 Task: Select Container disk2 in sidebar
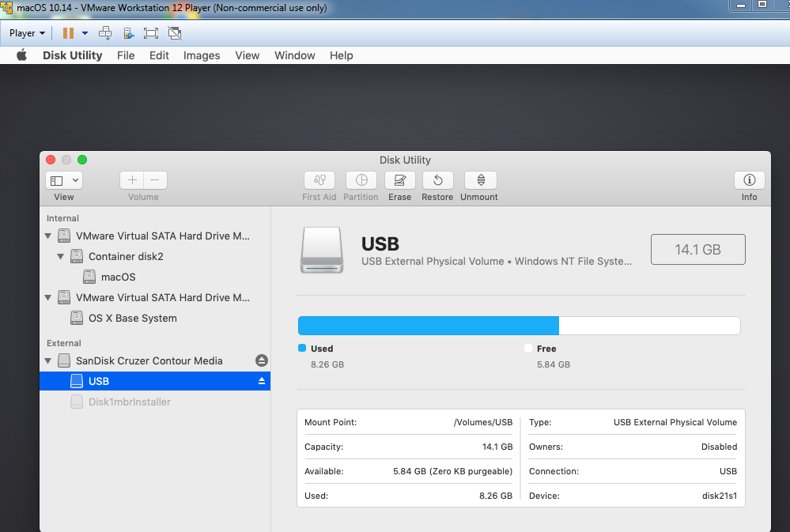click(155, 256)
